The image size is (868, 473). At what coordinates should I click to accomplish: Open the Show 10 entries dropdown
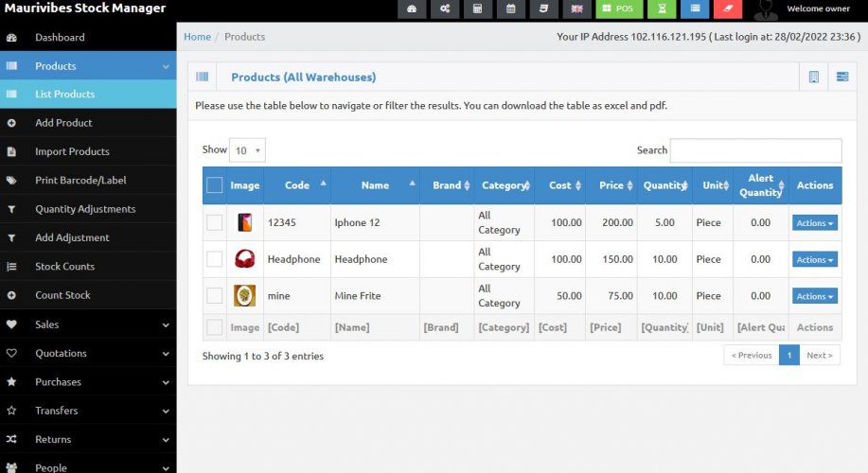pyautogui.click(x=247, y=150)
